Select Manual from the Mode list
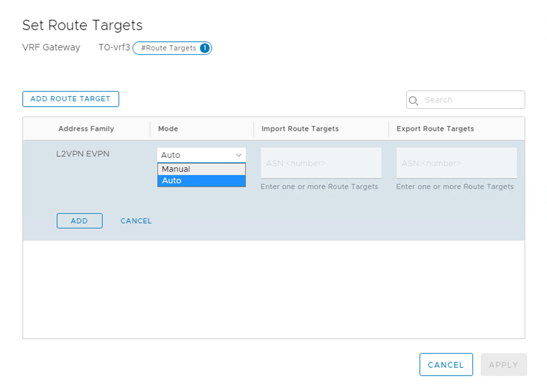The width and height of the screenshot is (547, 392). (201, 169)
